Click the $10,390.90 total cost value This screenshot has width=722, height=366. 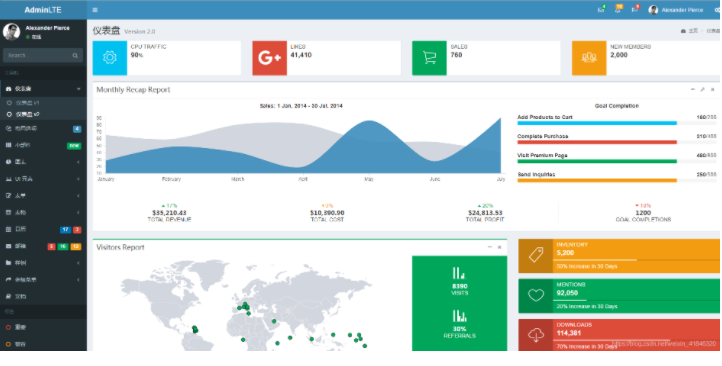tap(327, 213)
